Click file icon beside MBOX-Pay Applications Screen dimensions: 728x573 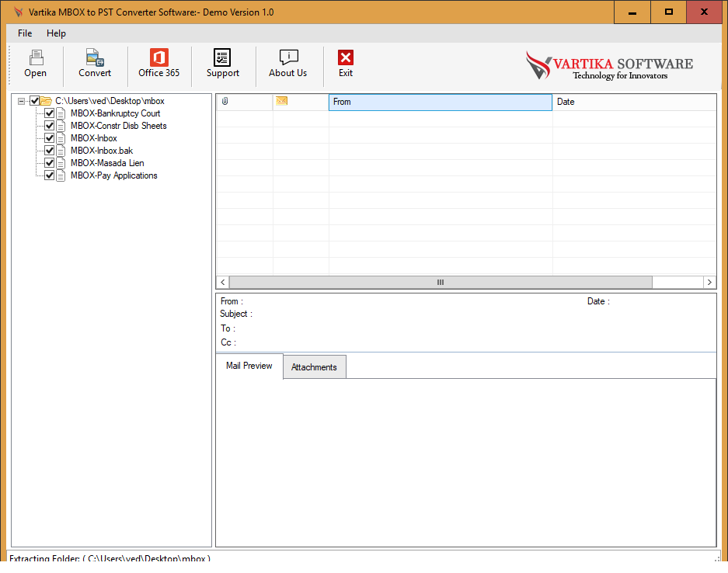(x=61, y=175)
